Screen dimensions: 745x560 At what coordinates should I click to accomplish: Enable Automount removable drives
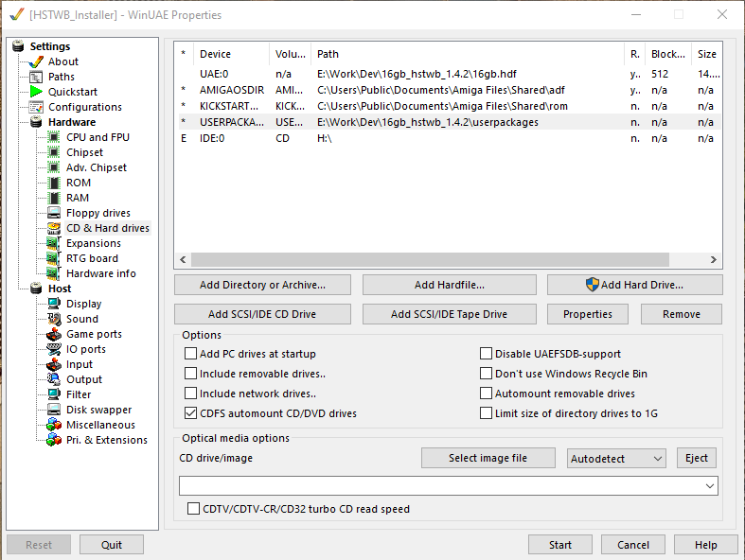pos(486,394)
